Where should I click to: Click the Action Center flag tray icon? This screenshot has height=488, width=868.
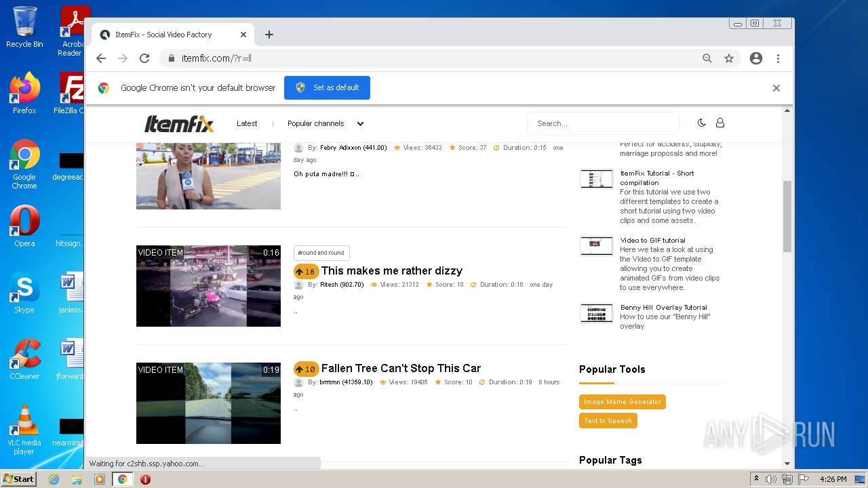click(804, 479)
